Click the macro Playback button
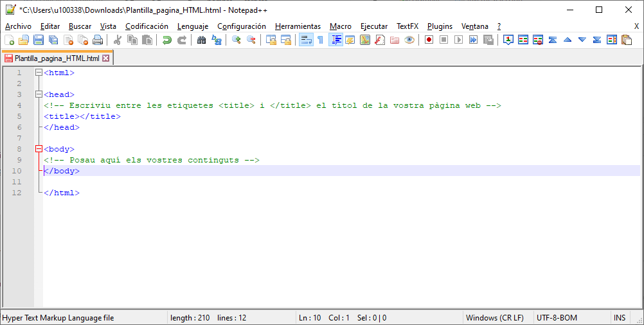 [459, 40]
